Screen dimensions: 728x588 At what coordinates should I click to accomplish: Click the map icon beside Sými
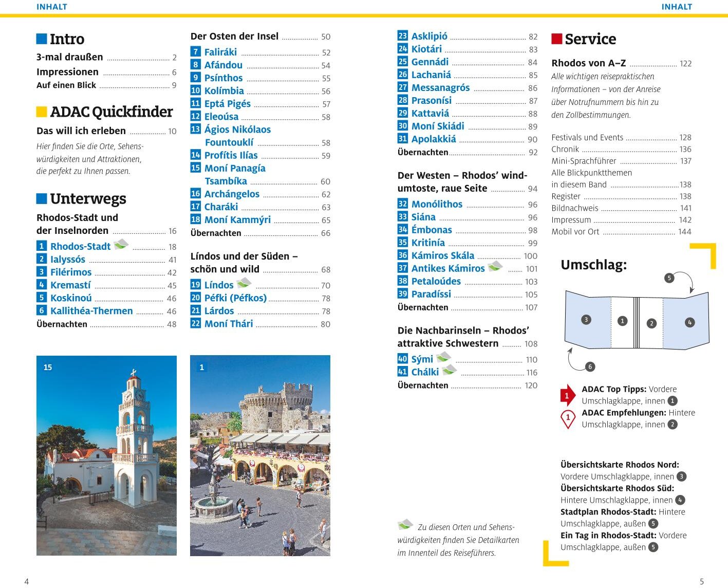[x=443, y=357]
